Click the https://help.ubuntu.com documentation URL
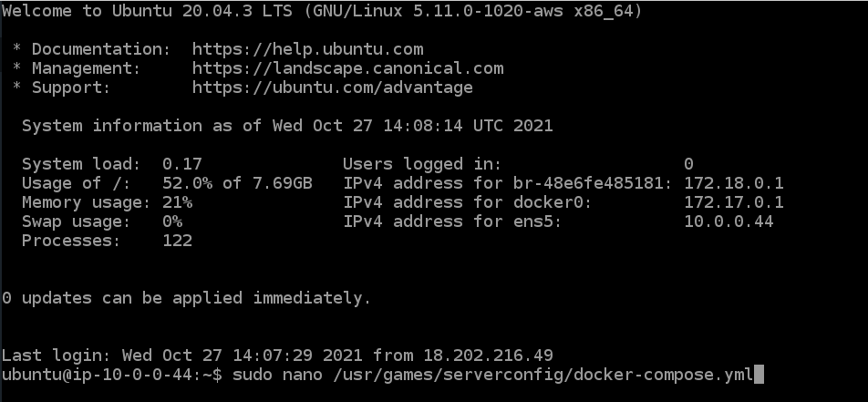This screenshot has width=868, height=402. pyautogui.click(x=308, y=49)
